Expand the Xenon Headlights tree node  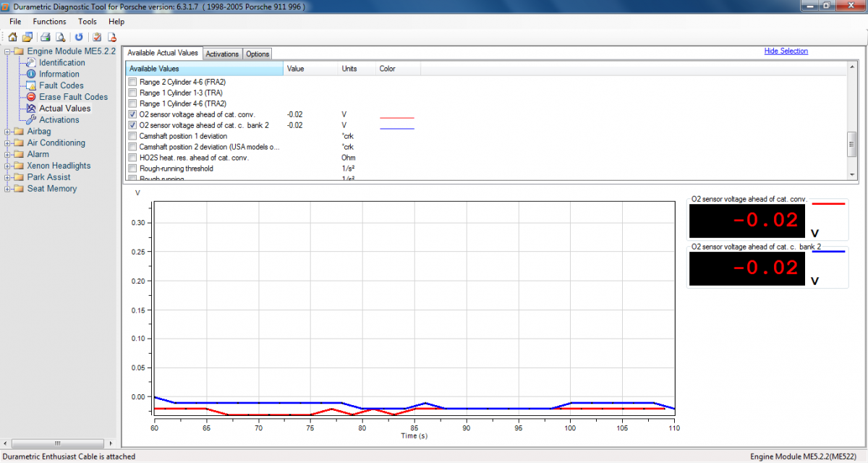point(8,166)
